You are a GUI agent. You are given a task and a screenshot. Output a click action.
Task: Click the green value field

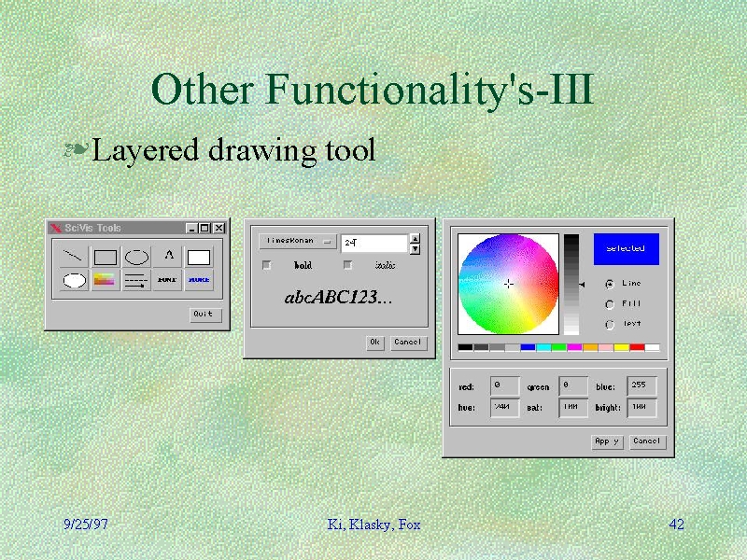coord(573,385)
